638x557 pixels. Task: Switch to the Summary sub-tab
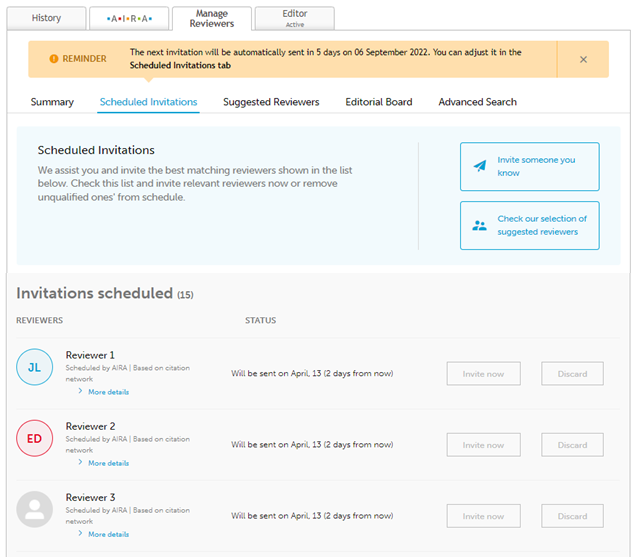[52, 102]
